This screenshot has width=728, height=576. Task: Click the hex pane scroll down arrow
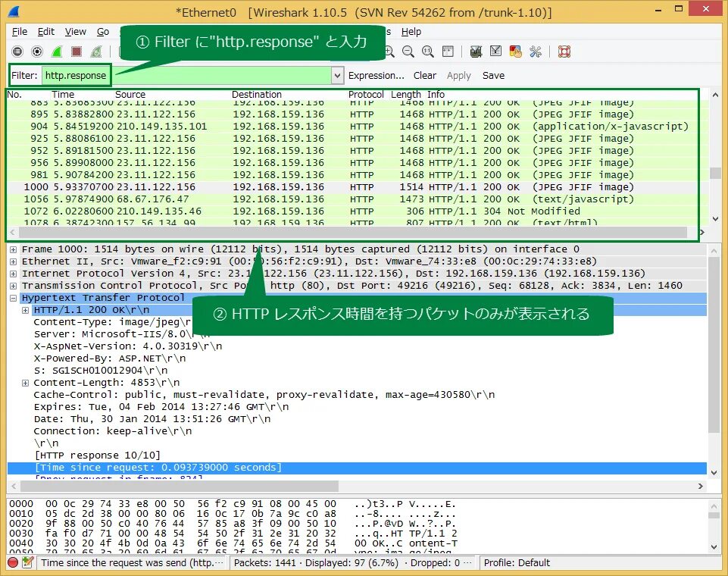pyautogui.click(x=714, y=546)
